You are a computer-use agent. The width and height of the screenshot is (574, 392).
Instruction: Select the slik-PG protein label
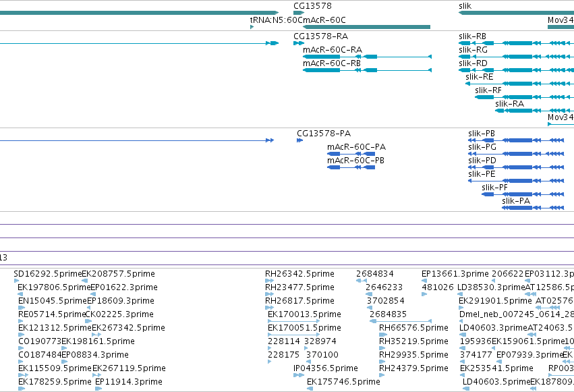(x=482, y=147)
